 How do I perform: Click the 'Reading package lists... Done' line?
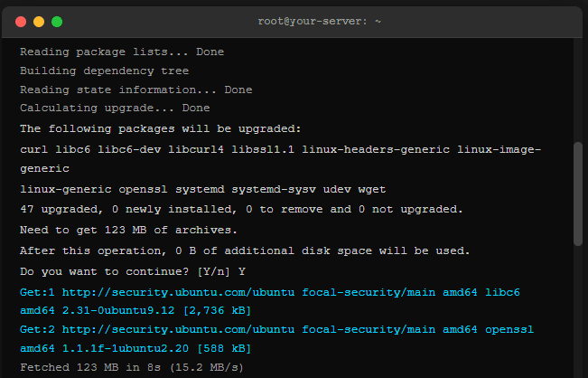[121, 52]
